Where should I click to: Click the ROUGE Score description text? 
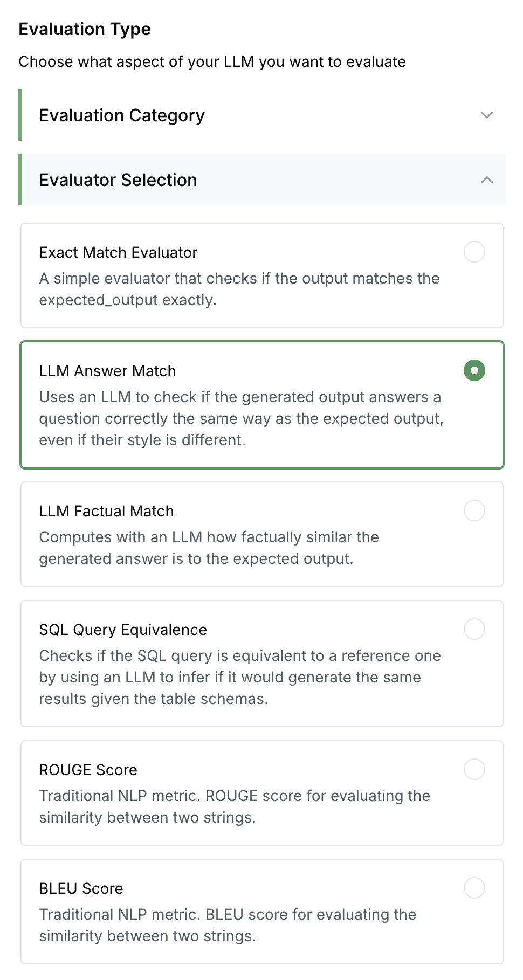[x=234, y=806]
